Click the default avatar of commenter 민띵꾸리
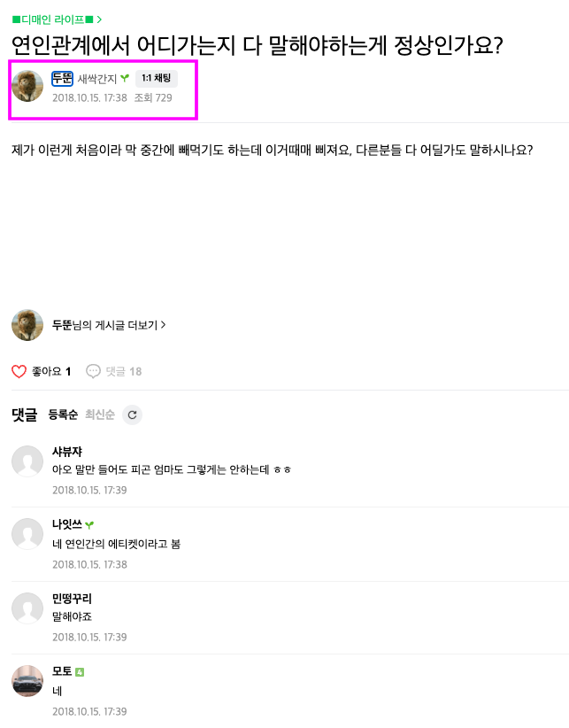 pyautogui.click(x=27, y=608)
